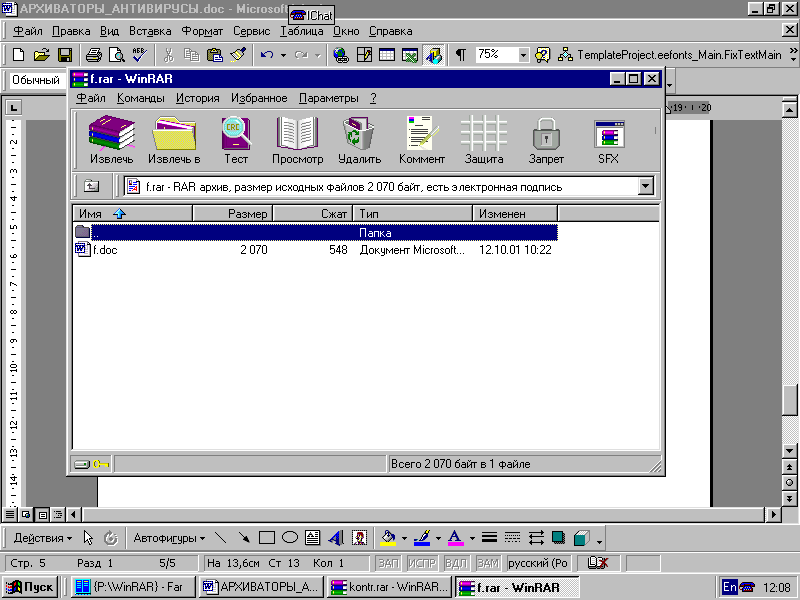800x600 pixels.
Task: Toggle the show paragraph marks ¶ button
Action: click(x=460, y=55)
